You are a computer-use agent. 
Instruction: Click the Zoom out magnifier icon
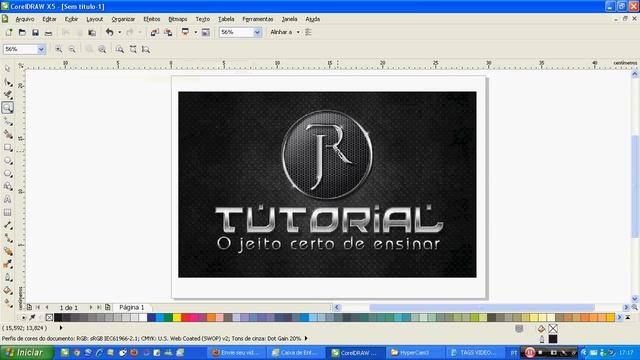72,49
